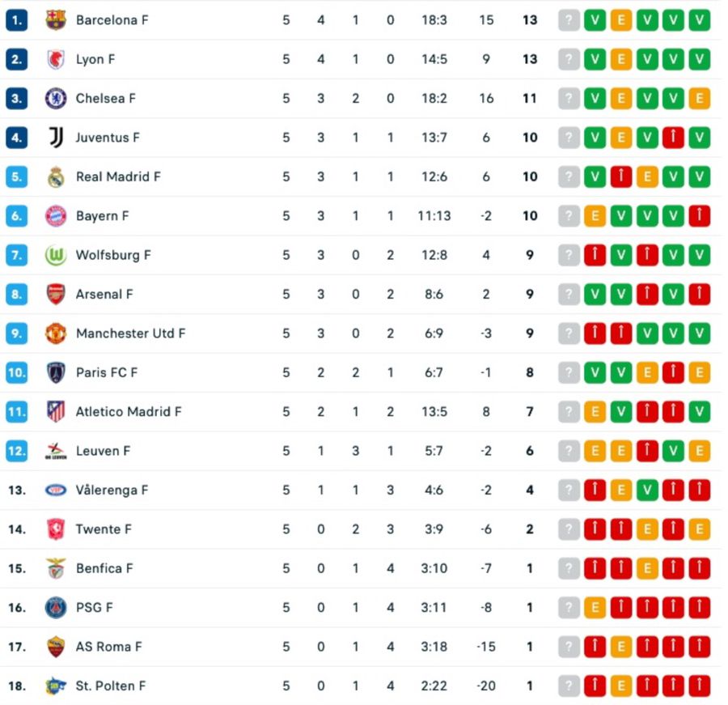Click the Arsenal F crest icon

click(55, 294)
